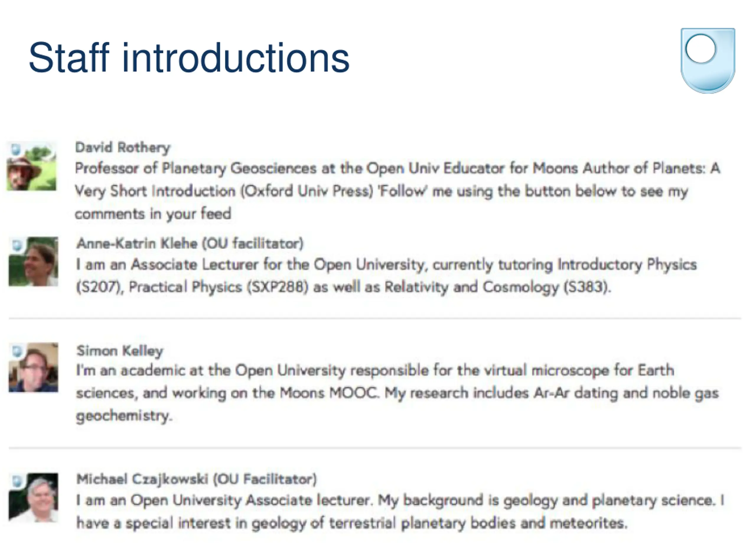Open the David Rothery name link
This screenshot has width=756, height=546.
(123, 147)
